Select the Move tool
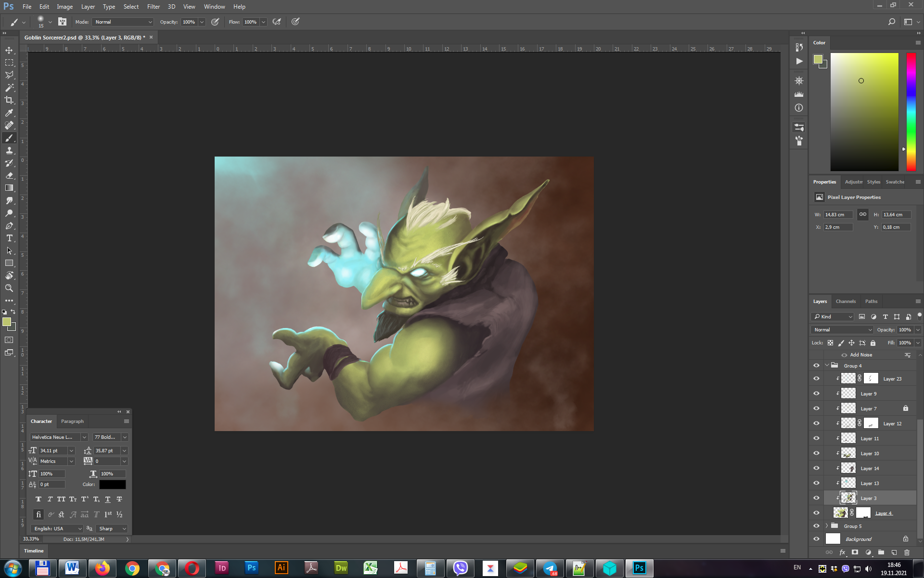This screenshot has width=924, height=578. point(9,50)
